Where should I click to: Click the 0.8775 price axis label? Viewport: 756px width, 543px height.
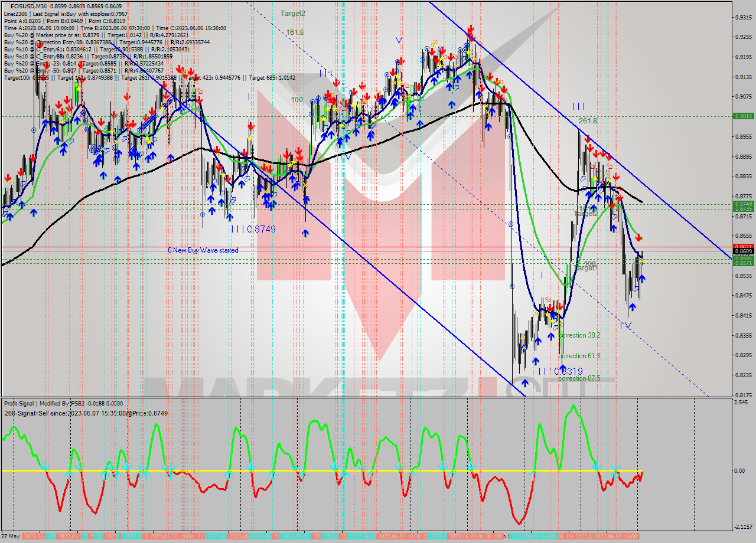[x=743, y=197]
